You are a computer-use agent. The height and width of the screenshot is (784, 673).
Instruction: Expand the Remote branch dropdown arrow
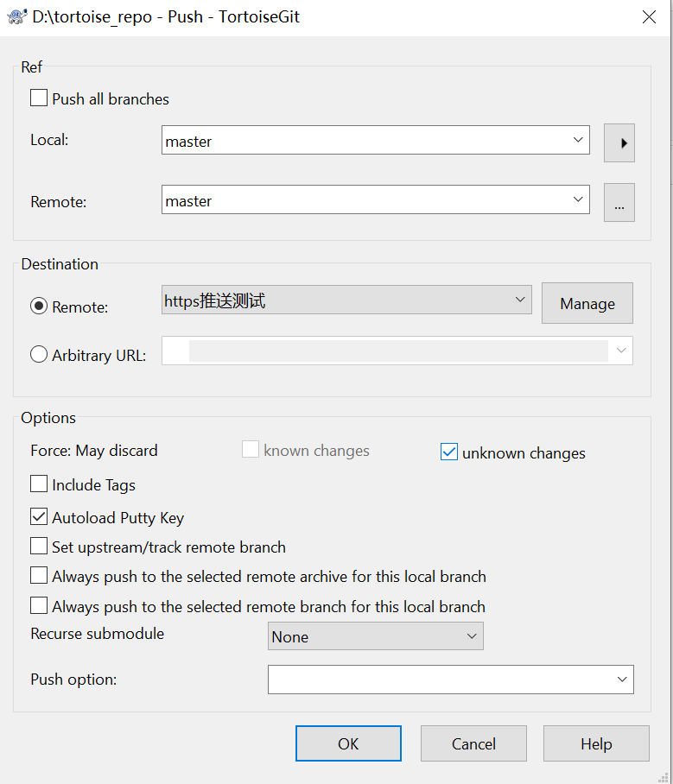(578, 199)
